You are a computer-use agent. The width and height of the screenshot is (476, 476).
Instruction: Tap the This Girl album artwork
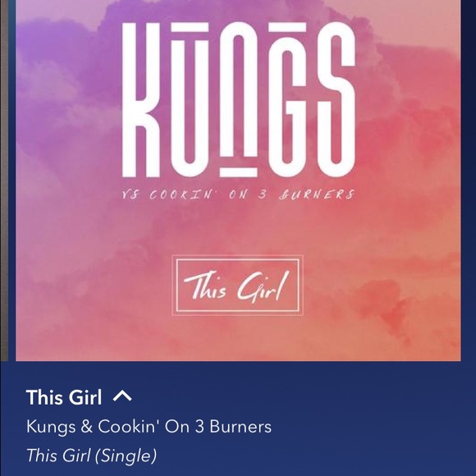(238, 181)
